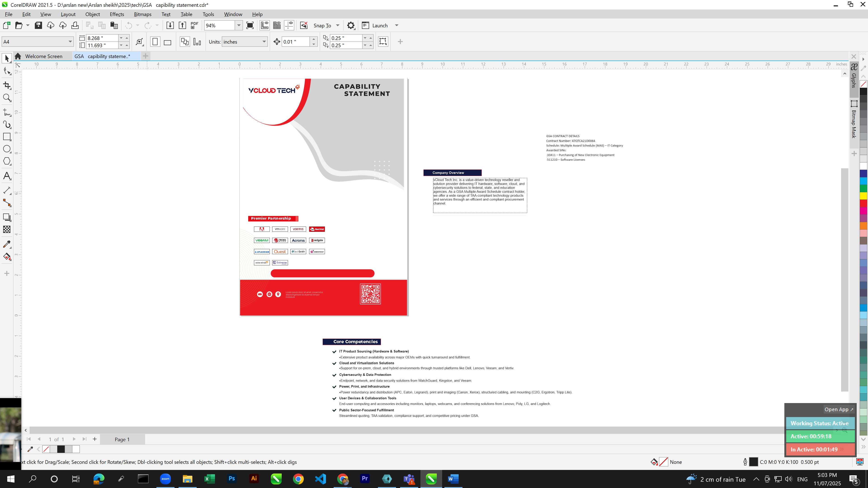Screen dimensions: 868x488
Task: Select the Ellipse tool
Action: point(7,149)
